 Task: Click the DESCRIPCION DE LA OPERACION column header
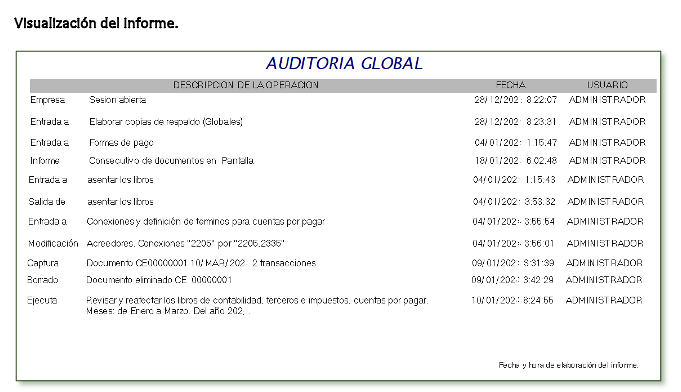(246, 85)
